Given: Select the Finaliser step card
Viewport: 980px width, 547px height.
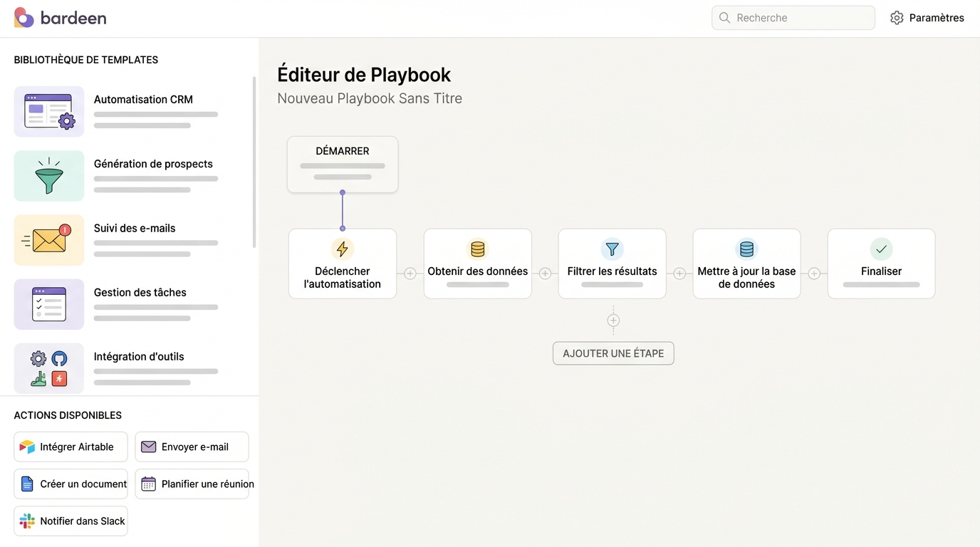Looking at the screenshot, I should pos(881,264).
